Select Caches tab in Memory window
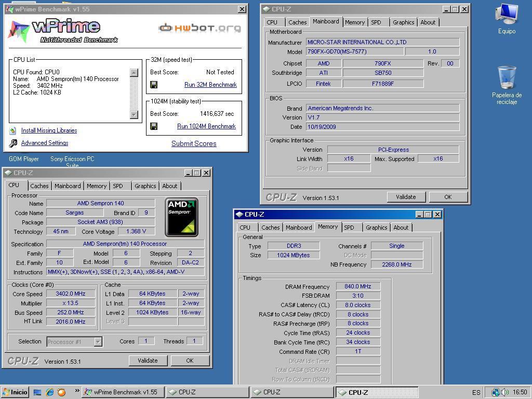The height and width of the screenshot is (399, 532). point(270,228)
